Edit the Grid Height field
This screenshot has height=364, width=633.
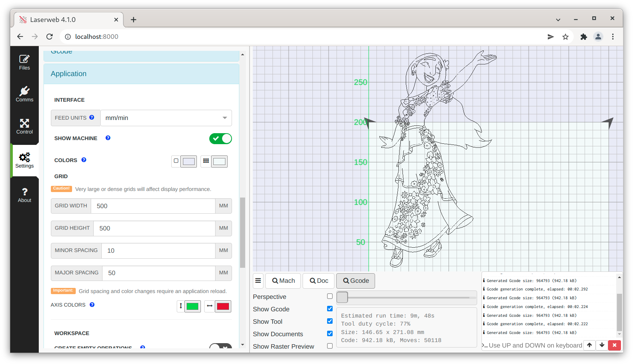pyautogui.click(x=154, y=228)
